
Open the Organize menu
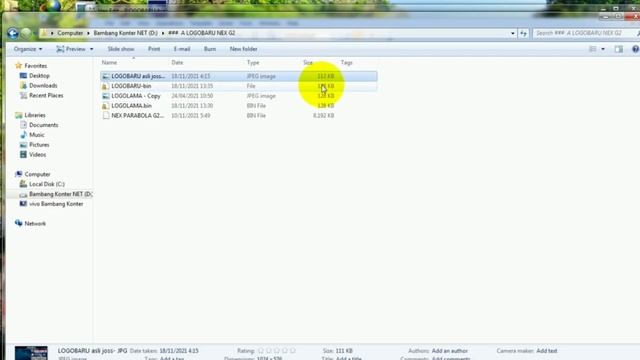[28, 49]
